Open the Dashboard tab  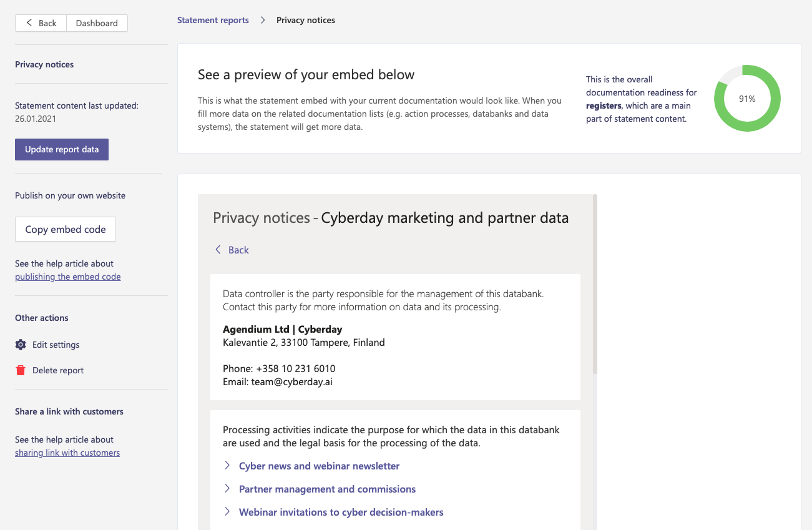97,23
